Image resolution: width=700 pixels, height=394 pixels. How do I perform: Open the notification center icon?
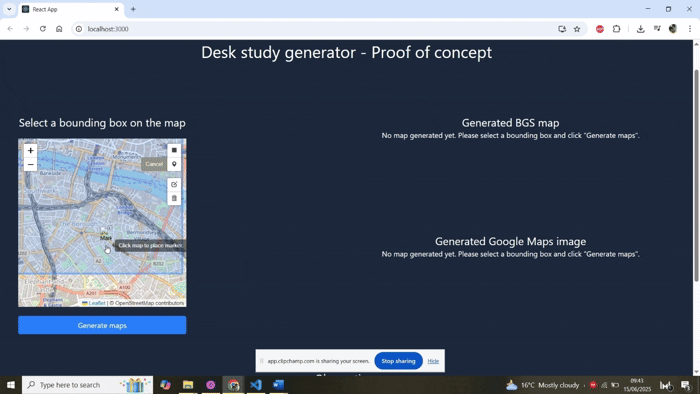point(686,385)
